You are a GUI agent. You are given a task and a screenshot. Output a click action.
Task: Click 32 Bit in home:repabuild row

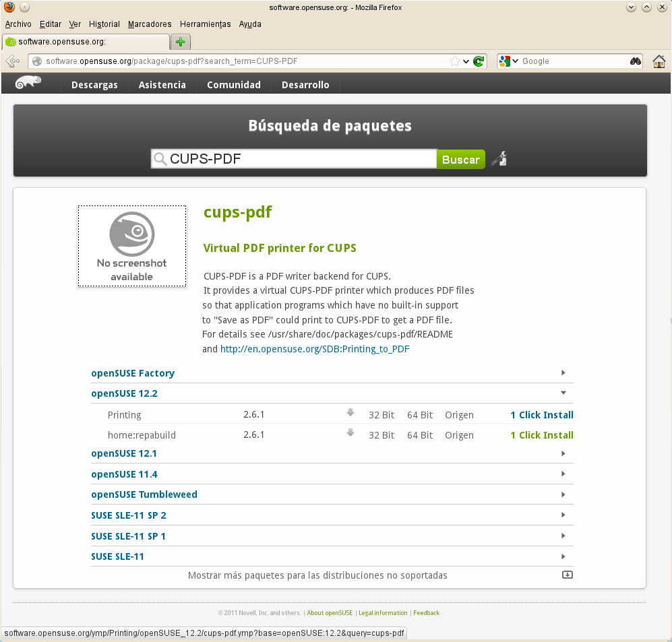(x=381, y=435)
